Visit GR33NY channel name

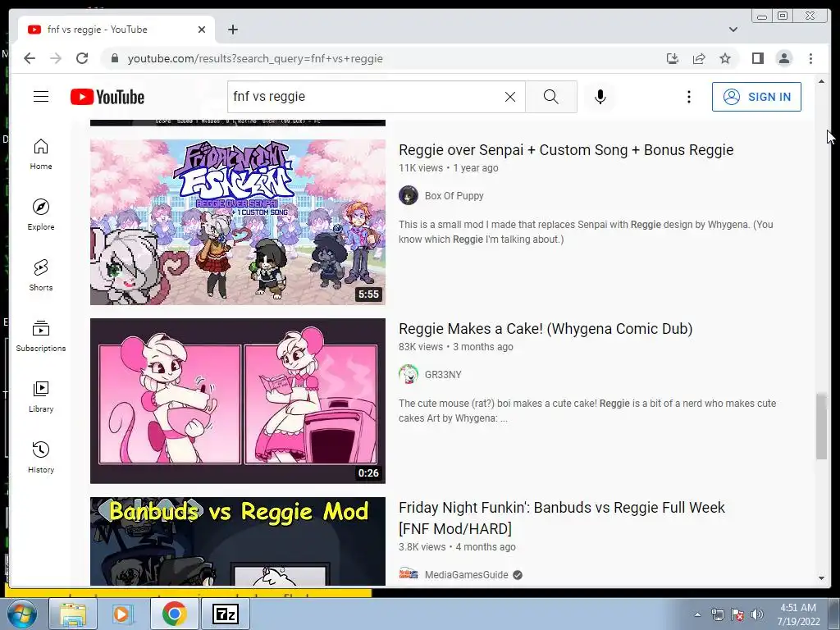[x=442, y=374]
